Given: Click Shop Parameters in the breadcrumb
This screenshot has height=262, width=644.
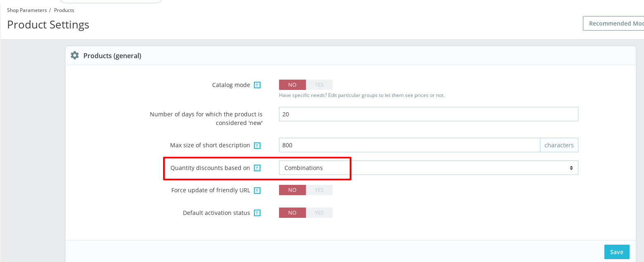Looking at the screenshot, I should [x=27, y=10].
